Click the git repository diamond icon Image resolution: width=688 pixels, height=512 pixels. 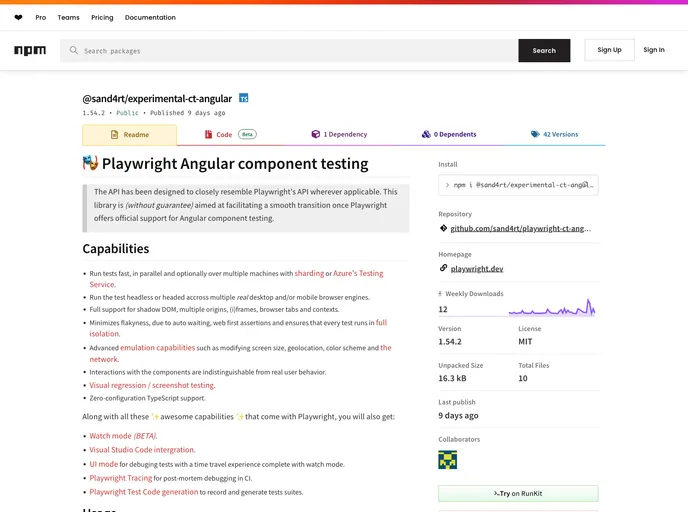443,228
